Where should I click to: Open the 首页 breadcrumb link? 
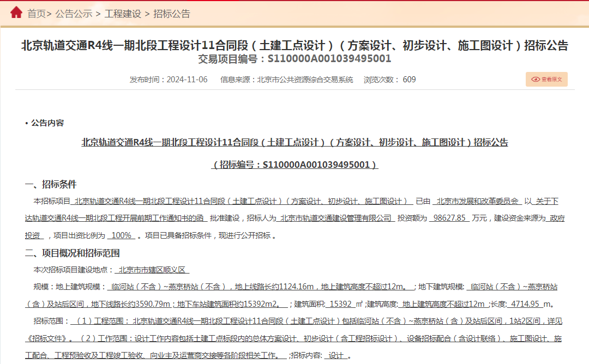tap(37, 14)
